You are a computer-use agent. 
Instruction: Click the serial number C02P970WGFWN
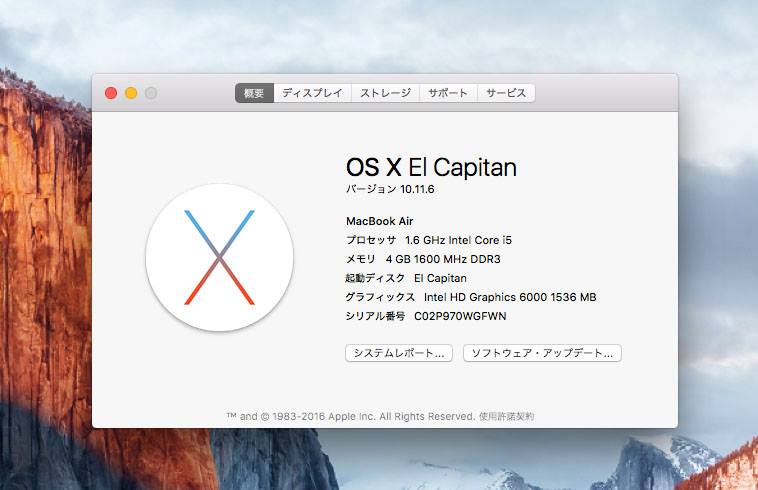(460, 316)
